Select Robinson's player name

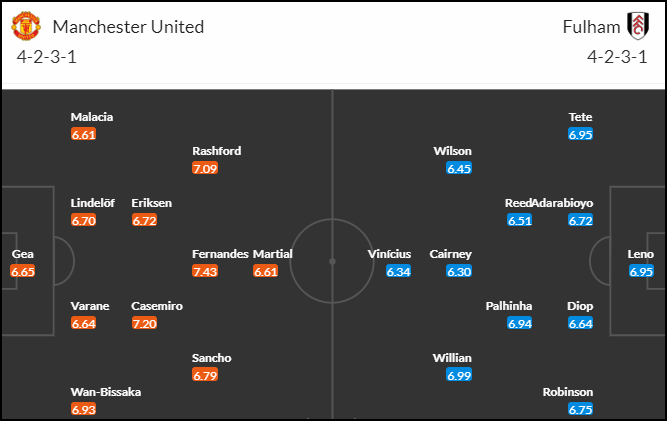(x=568, y=392)
